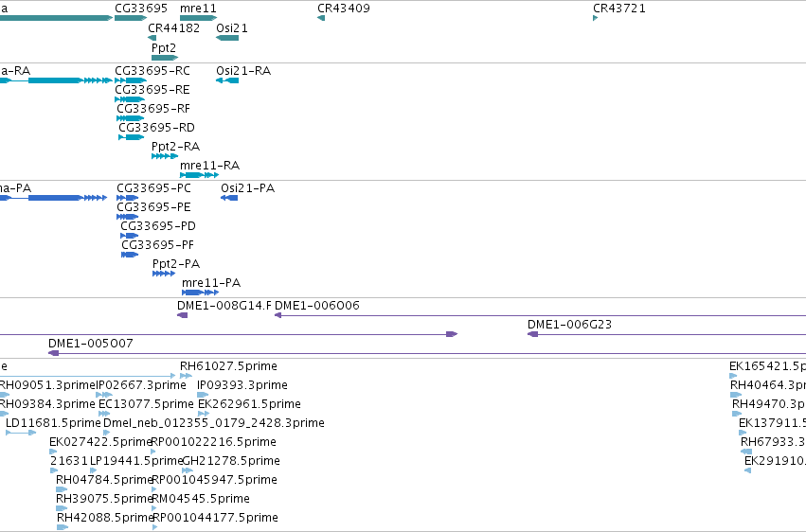Select the CR43721 gene label
The width and height of the screenshot is (806, 532).
pyautogui.click(x=618, y=9)
